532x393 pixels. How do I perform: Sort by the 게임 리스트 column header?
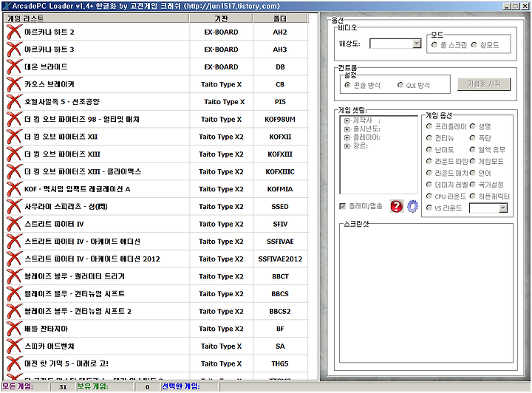pos(97,18)
